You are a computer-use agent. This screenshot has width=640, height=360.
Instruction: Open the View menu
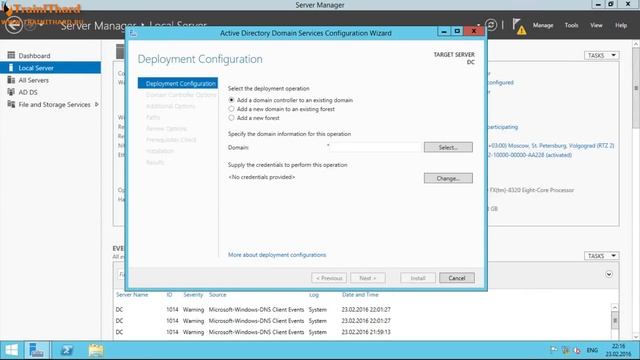[596, 25]
